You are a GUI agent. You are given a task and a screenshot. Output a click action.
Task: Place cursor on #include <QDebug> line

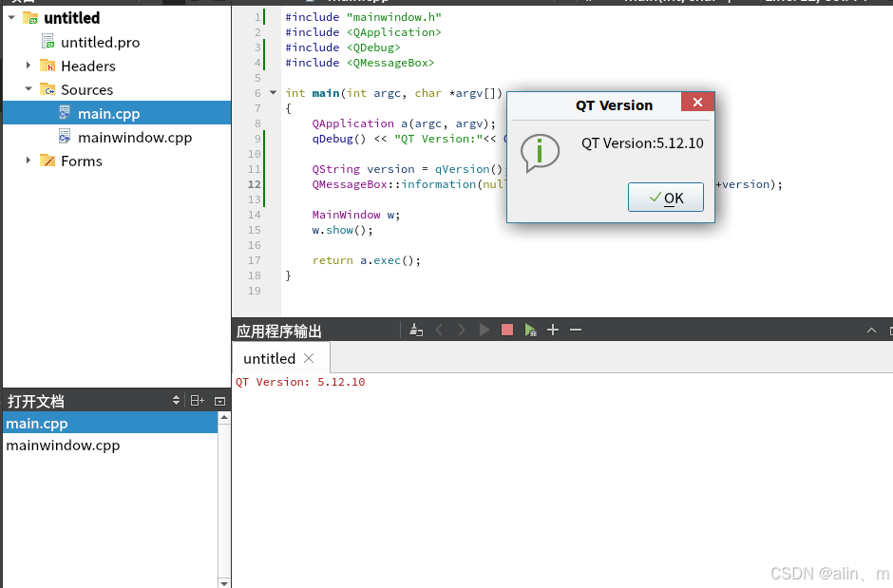(343, 47)
